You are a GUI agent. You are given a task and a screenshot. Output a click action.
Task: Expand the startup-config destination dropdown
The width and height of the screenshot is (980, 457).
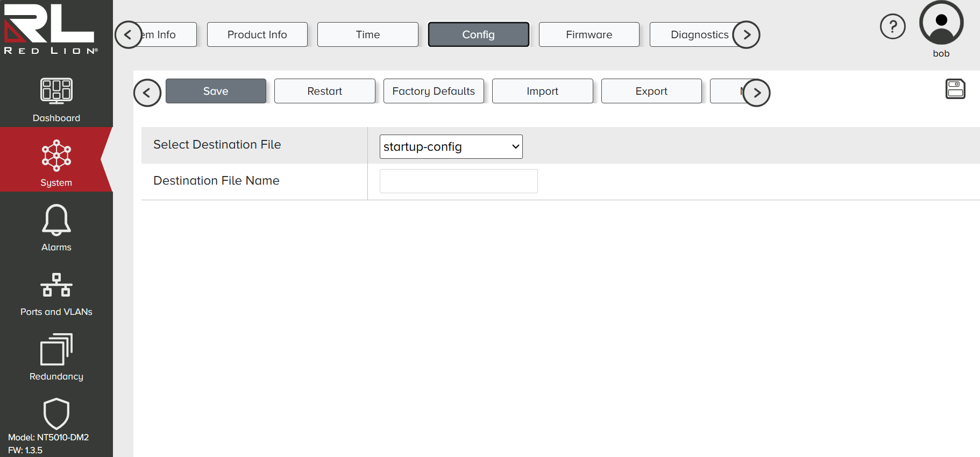pyautogui.click(x=451, y=146)
